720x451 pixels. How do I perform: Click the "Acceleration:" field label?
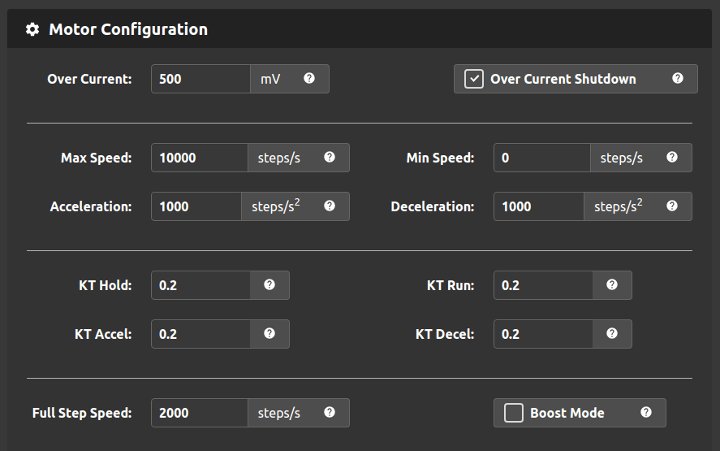tap(91, 207)
